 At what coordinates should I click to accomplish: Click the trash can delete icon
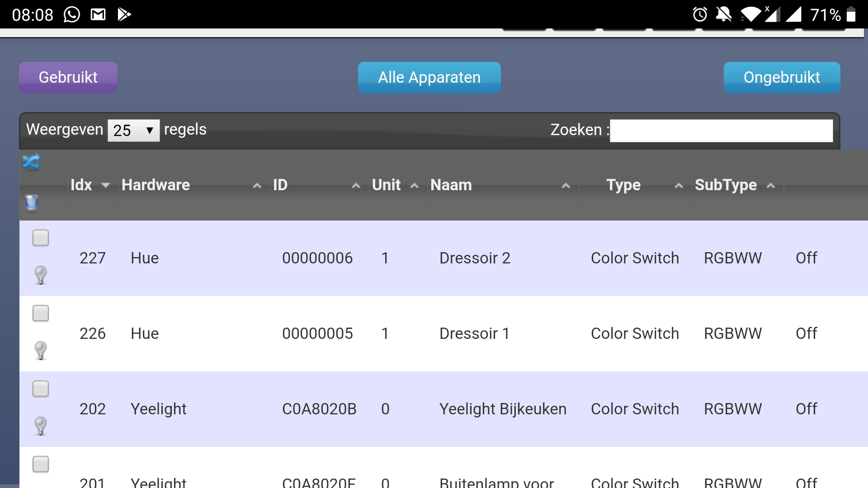point(32,202)
